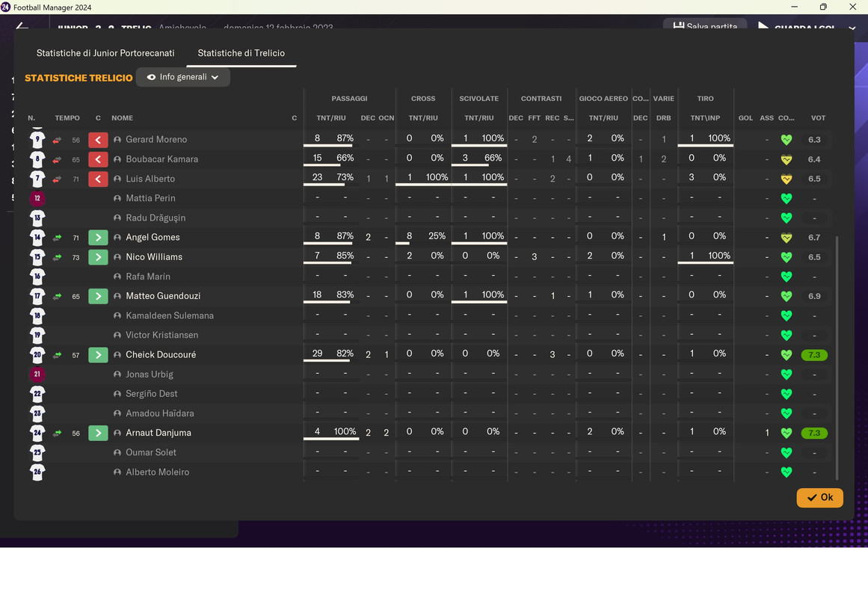Click the substitution swap icon beside Arnaut Danjuma
The height and width of the screenshot is (598, 868).
tap(57, 433)
